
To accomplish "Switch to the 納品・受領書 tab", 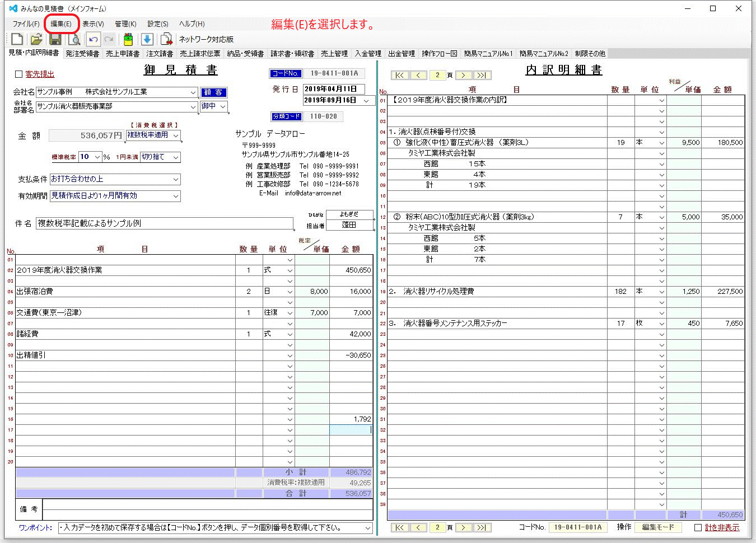I will tap(245, 54).
